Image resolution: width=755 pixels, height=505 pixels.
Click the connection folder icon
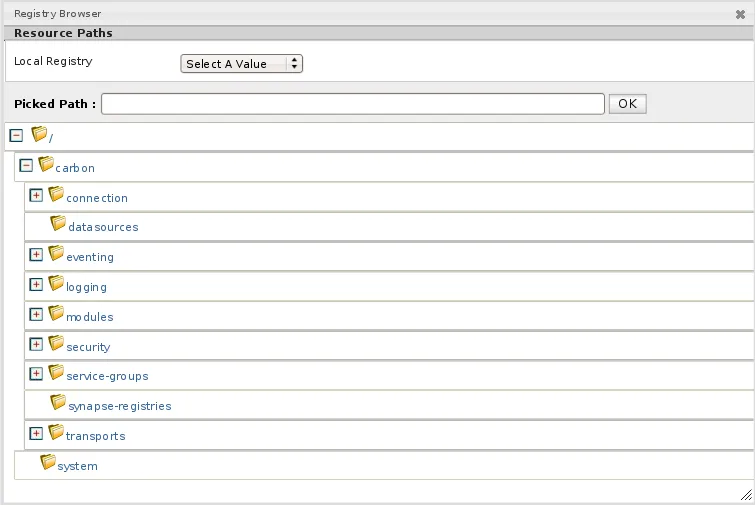coord(56,194)
